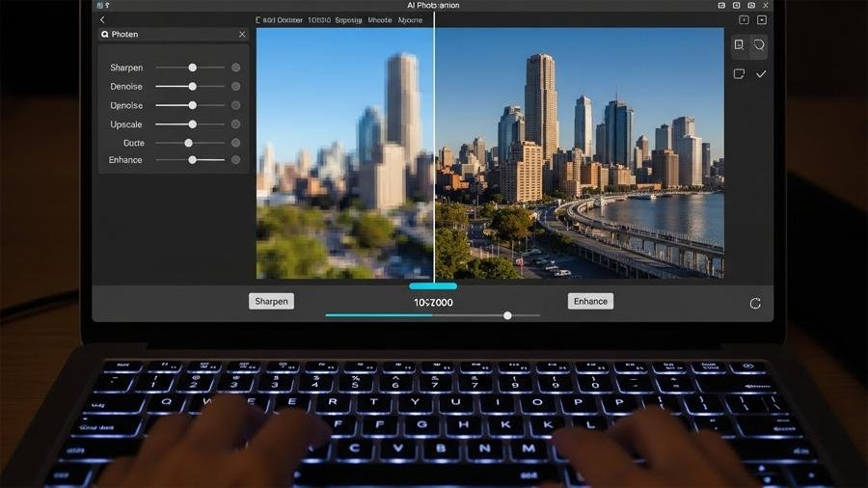Click the app logo icon at the title bar's left end

(100, 5)
